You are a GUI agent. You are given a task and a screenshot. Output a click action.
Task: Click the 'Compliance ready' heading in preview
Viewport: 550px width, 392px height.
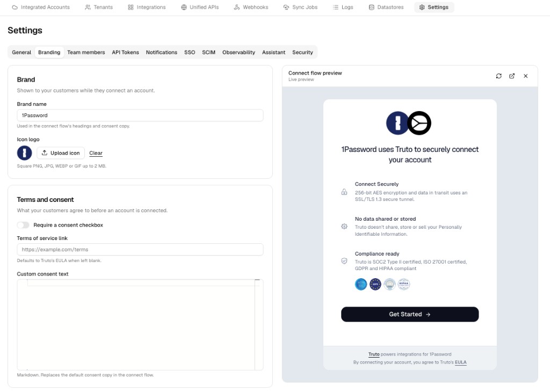[377, 253]
